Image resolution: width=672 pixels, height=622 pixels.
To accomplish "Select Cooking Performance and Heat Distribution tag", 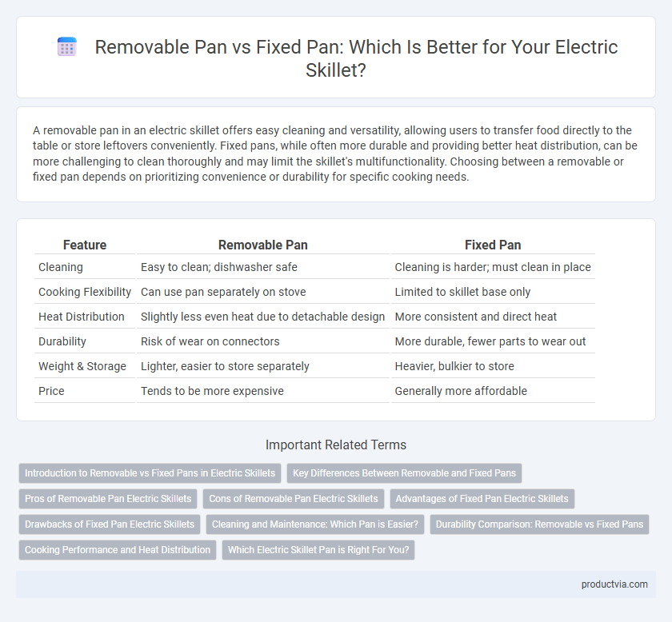I will [x=118, y=549].
